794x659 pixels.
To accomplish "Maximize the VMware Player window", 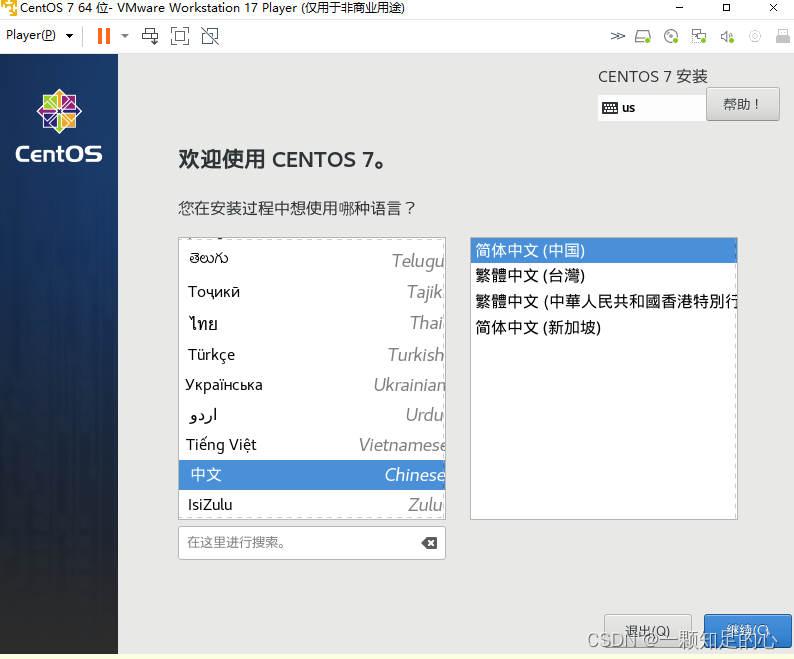I will click(726, 8).
